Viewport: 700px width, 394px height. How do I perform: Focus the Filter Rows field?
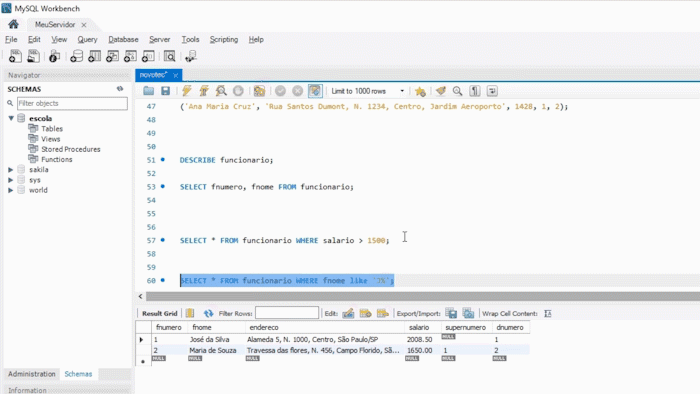(287, 313)
